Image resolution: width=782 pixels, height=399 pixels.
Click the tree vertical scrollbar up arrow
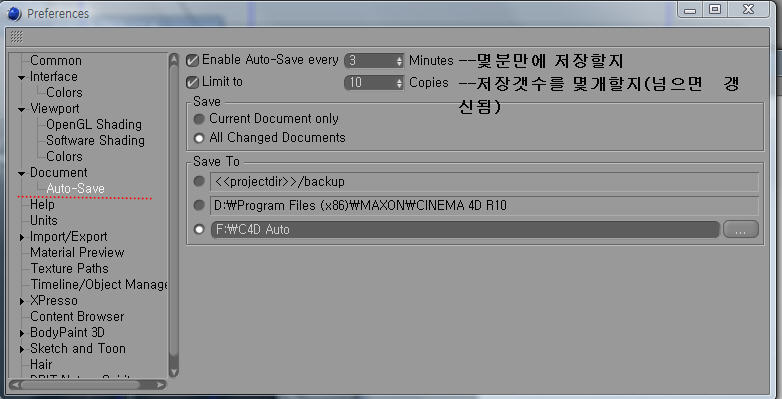click(x=174, y=59)
